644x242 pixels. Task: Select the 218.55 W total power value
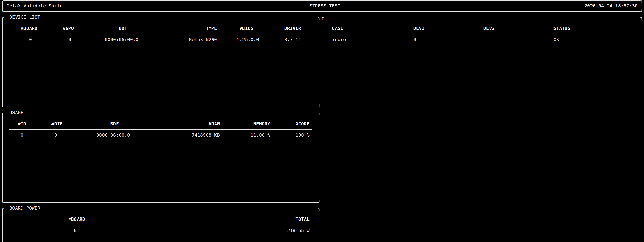click(298, 231)
